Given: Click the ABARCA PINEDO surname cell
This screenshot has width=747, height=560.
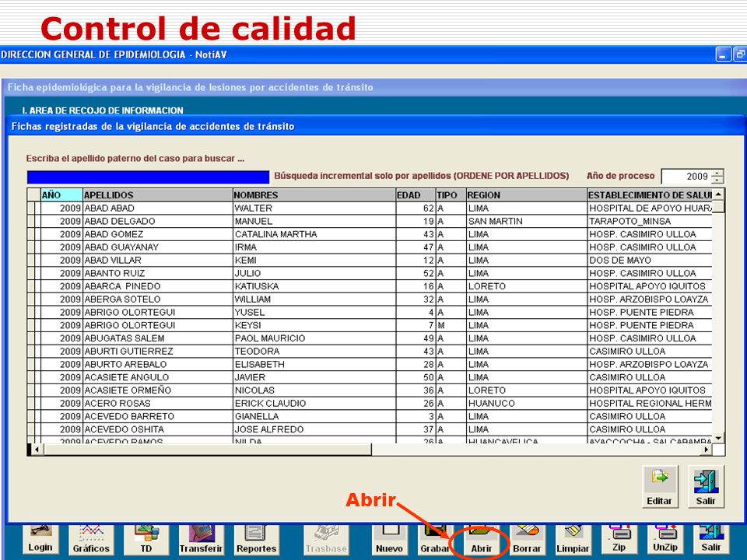Looking at the screenshot, I should point(158,286).
